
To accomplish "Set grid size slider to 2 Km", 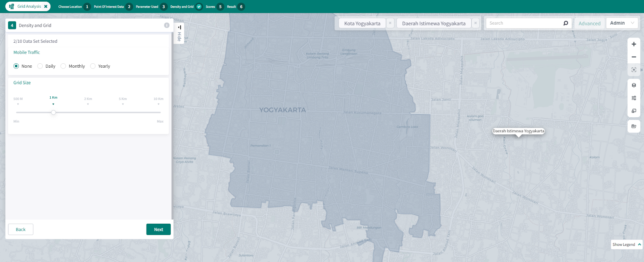I will point(88,112).
